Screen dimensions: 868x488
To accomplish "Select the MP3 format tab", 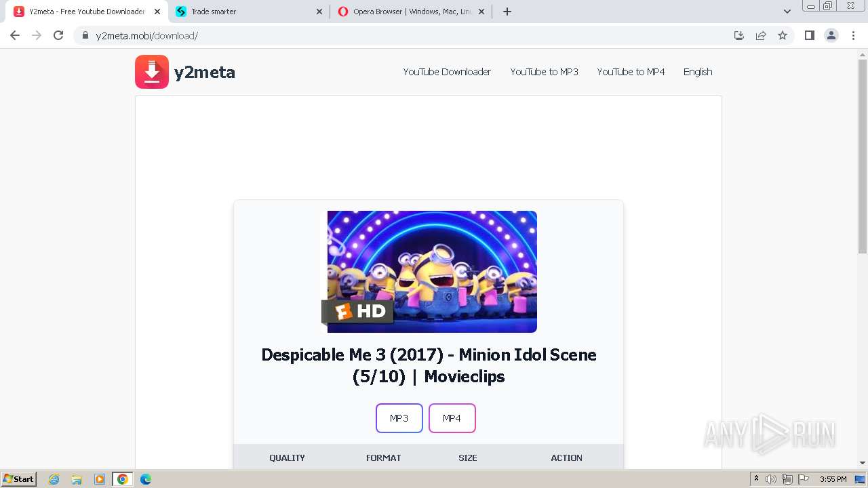I will [399, 418].
